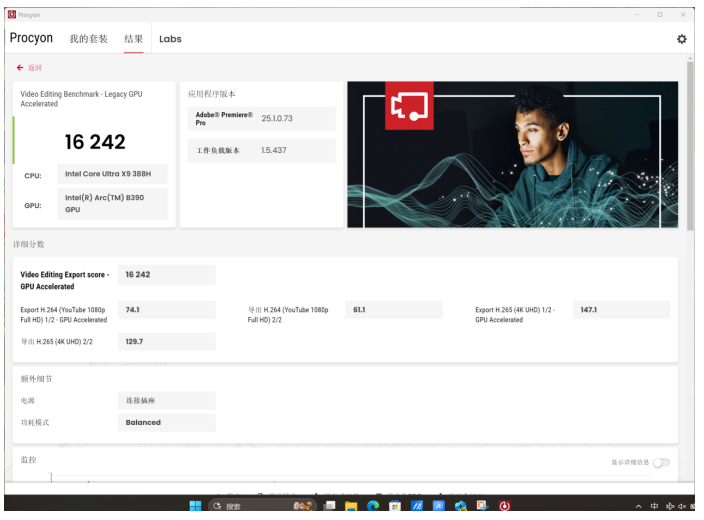Click the red back arrow 返回
The width and height of the screenshot is (704, 520).
29,68
